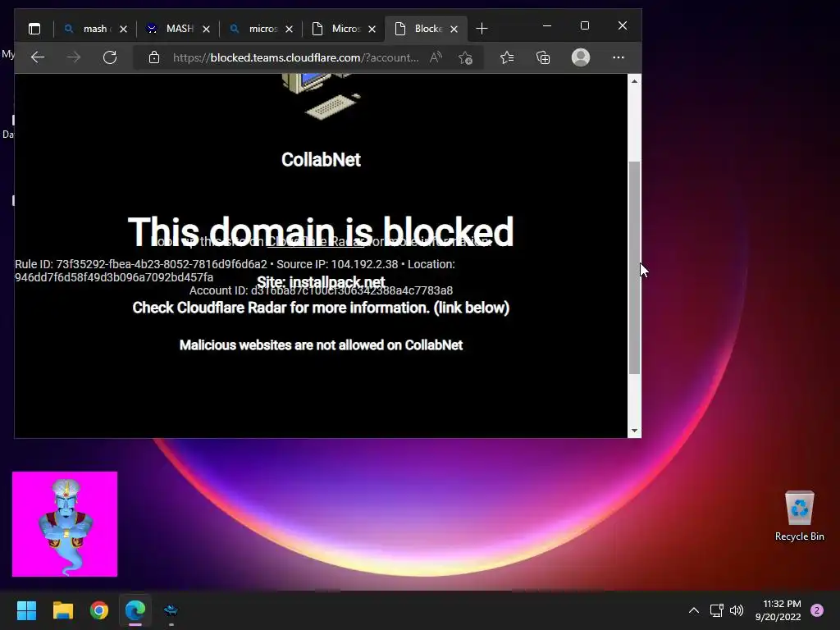Screen dimensions: 840x630
Task: Open the Collections icon
Action: (x=543, y=57)
